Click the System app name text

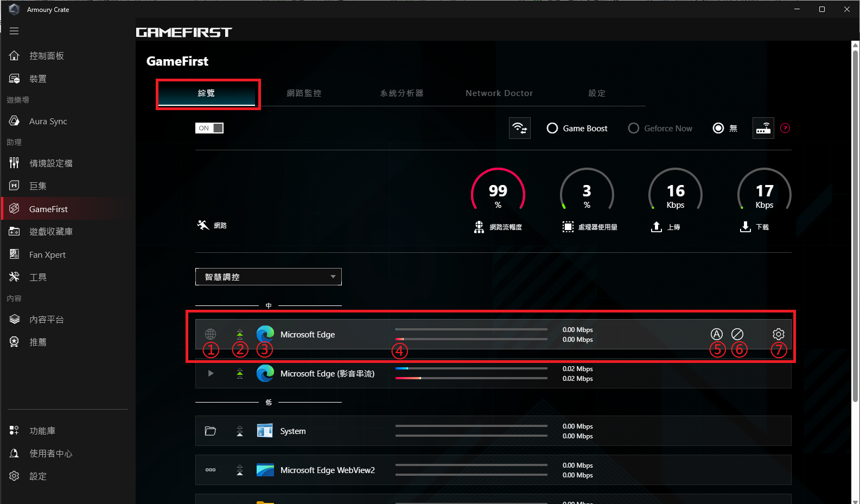coord(293,431)
